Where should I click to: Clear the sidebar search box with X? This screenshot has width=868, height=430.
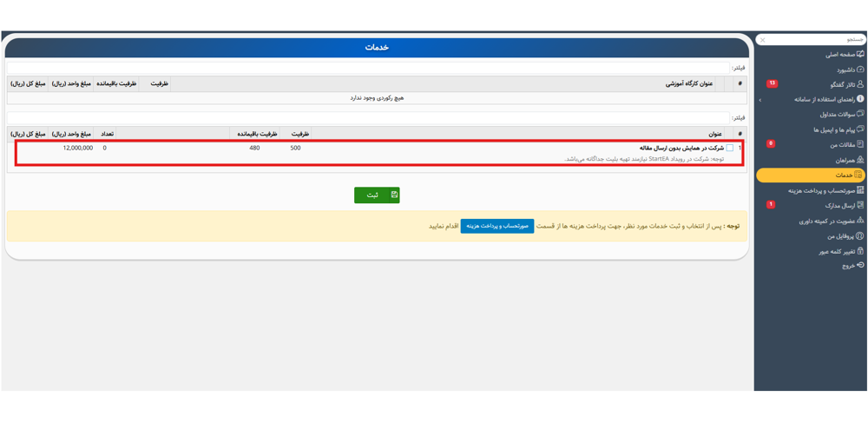click(x=763, y=40)
